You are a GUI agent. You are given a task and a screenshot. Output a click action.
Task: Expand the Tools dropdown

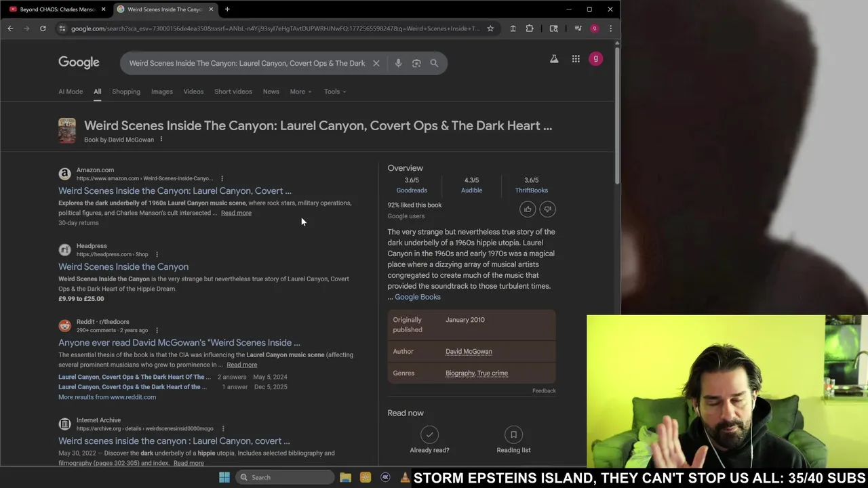pyautogui.click(x=334, y=91)
